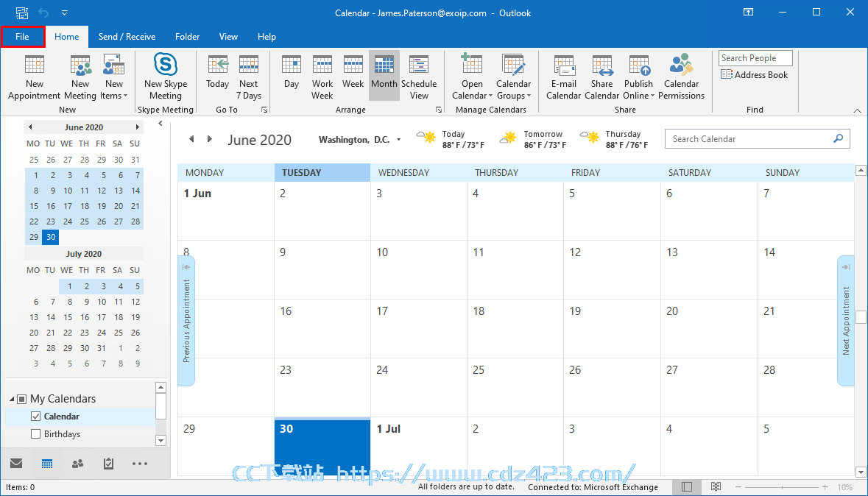Open the Open Calendar dropdown
Image resolution: width=868 pixels, height=496 pixels.
472,77
